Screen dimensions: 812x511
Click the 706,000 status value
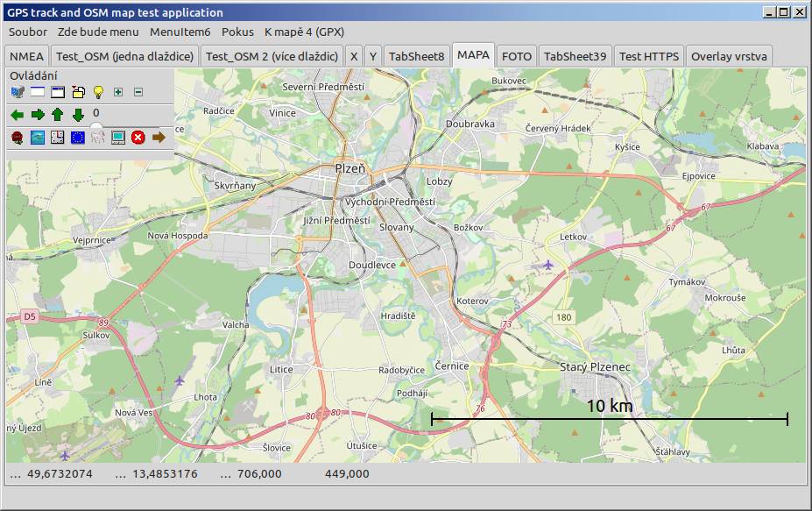tap(259, 473)
